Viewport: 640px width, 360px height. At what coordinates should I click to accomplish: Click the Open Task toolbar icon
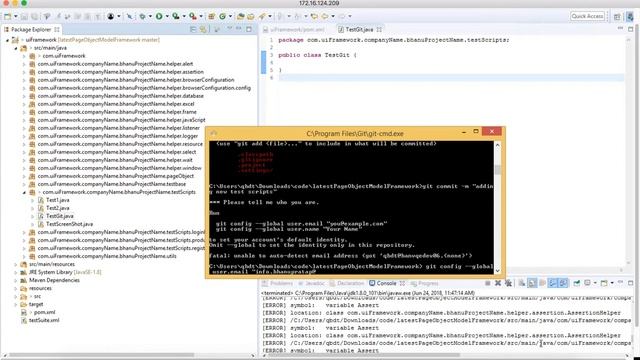point(250,16)
